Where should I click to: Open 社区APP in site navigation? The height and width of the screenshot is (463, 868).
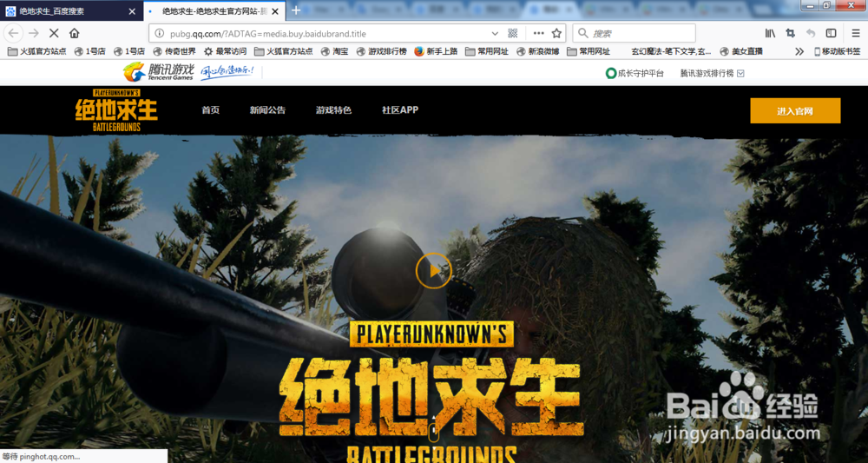[x=399, y=110]
